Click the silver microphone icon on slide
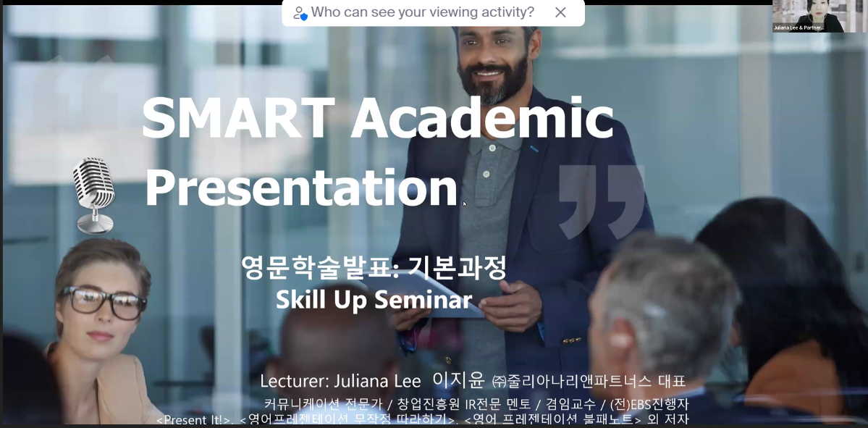The width and height of the screenshot is (868, 428). (95, 194)
